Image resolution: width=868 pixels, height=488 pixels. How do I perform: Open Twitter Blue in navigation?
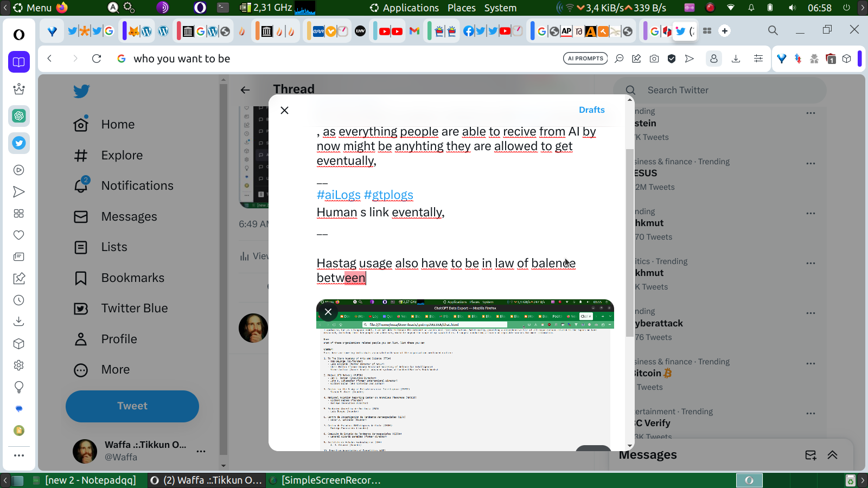[120, 309]
